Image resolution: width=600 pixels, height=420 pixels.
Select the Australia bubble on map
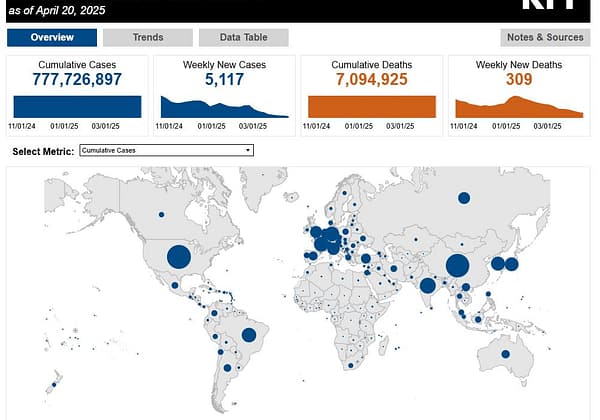[506, 354]
